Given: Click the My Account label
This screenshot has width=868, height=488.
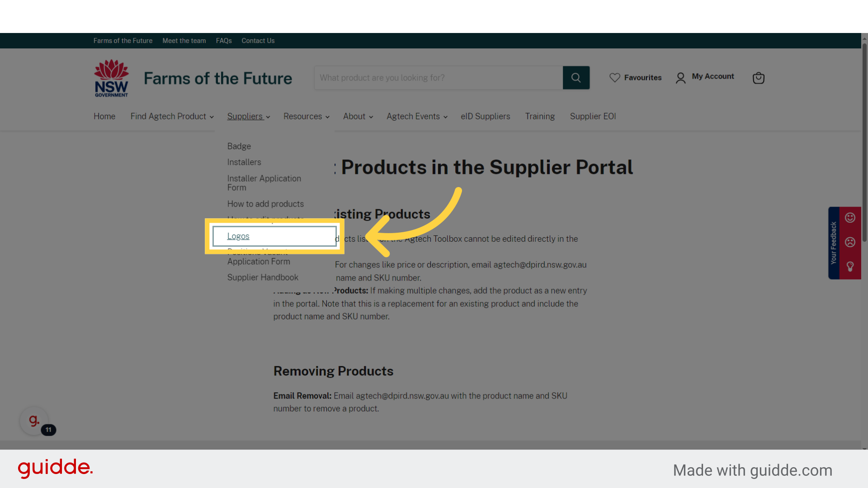Looking at the screenshot, I should [713, 76].
